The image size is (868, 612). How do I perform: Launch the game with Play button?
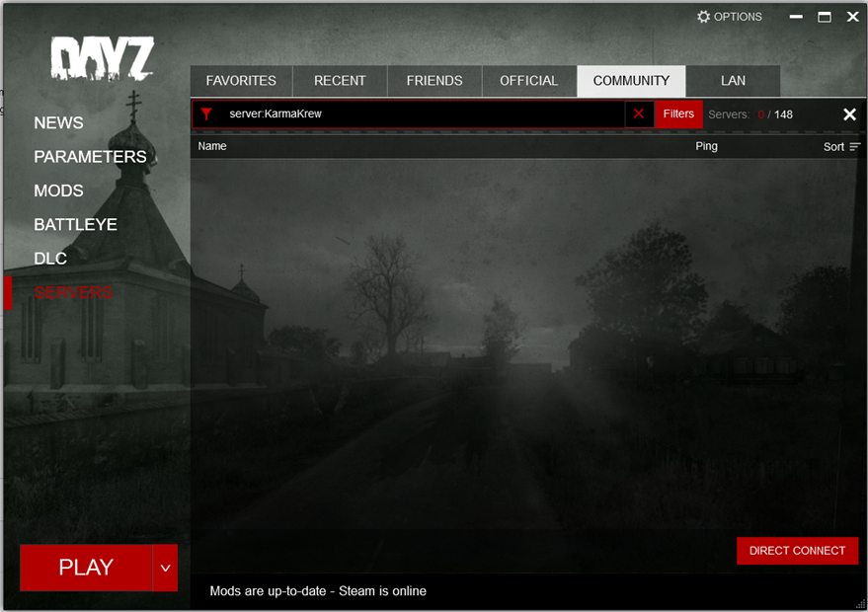point(86,568)
